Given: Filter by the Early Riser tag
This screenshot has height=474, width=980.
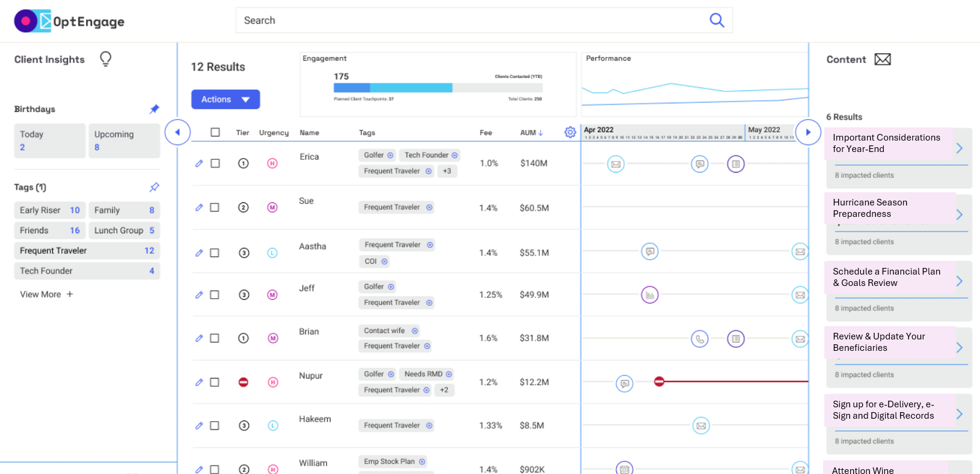Looking at the screenshot, I should pos(50,210).
